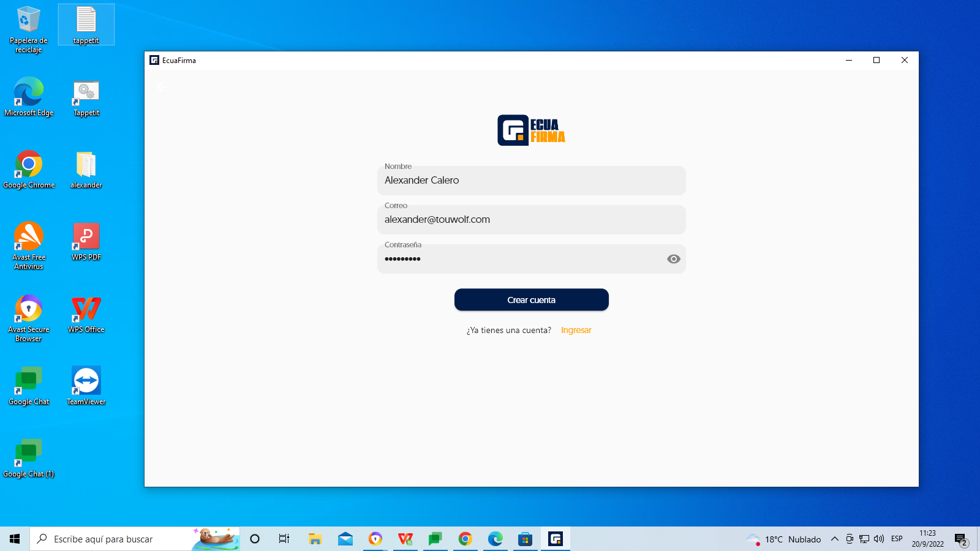Click the network tray icon
The image size is (980, 551).
(x=864, y=539)
